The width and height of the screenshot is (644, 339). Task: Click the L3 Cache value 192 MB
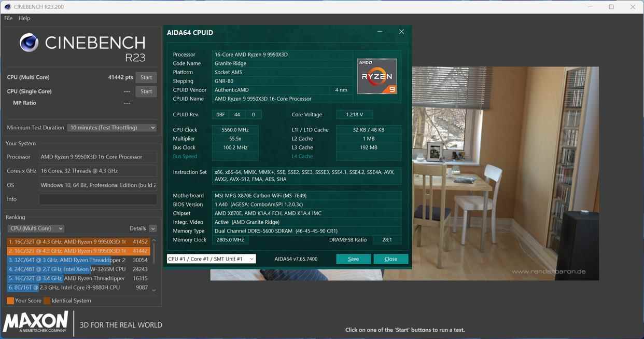pyautogui.click(x=369, y=147)
